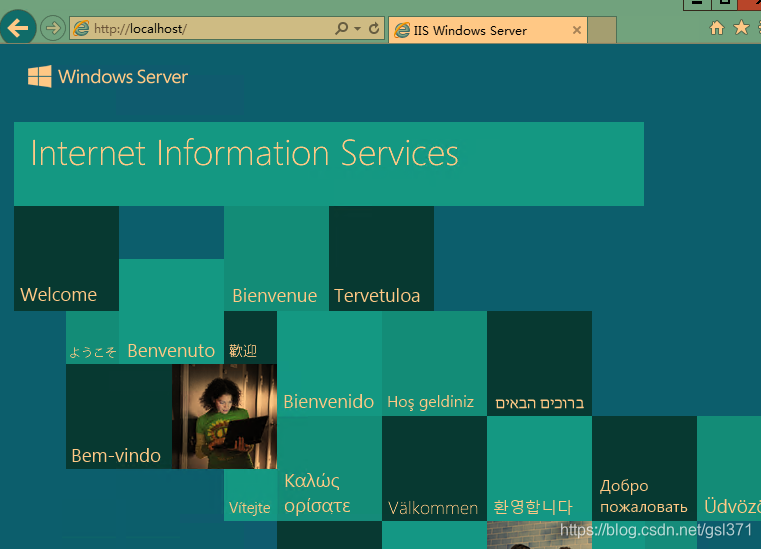
Task: Click the Internet Information Services banner
Action: click(329, 164)
